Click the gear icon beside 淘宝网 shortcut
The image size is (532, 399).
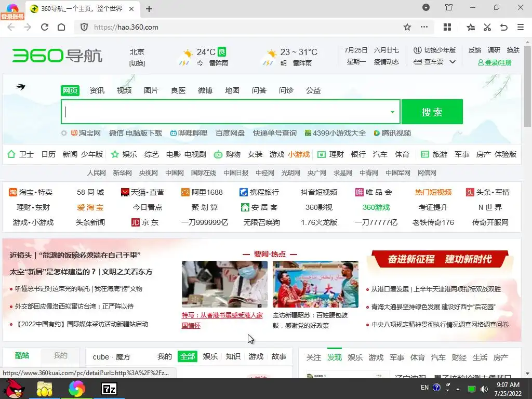(64, 133)
